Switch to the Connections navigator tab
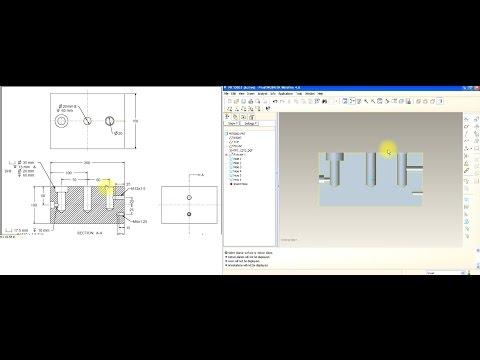 pyautogui.click(x=252, y=117)
